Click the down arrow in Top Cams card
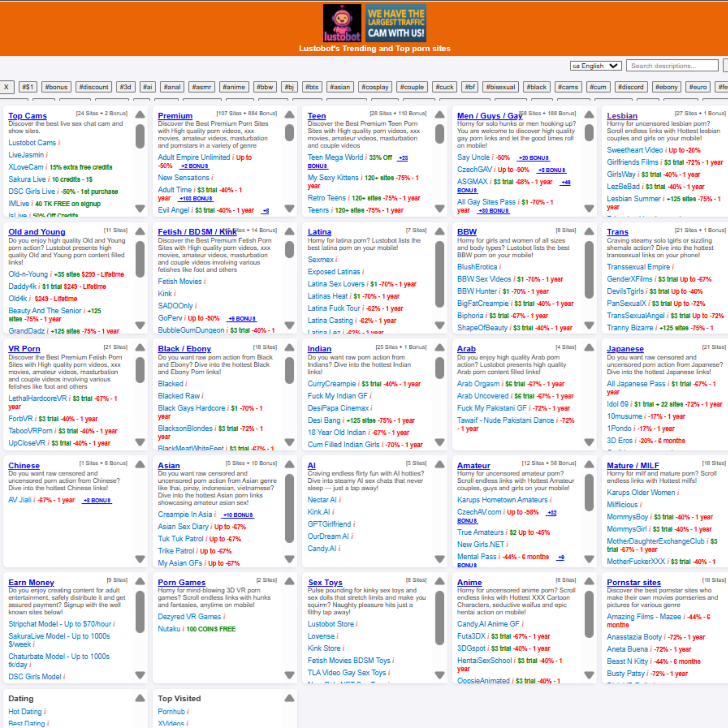Screen dimensions: 728x728 140,208
